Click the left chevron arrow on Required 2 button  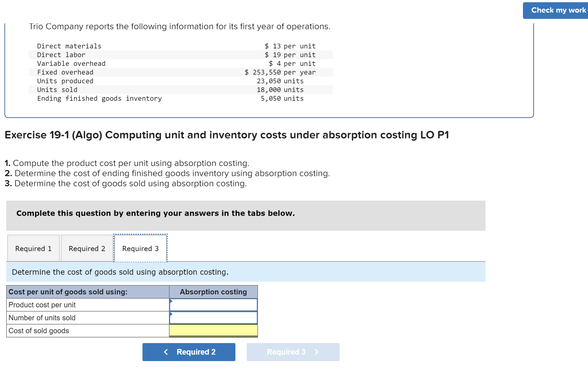click(x=166, y=352)
